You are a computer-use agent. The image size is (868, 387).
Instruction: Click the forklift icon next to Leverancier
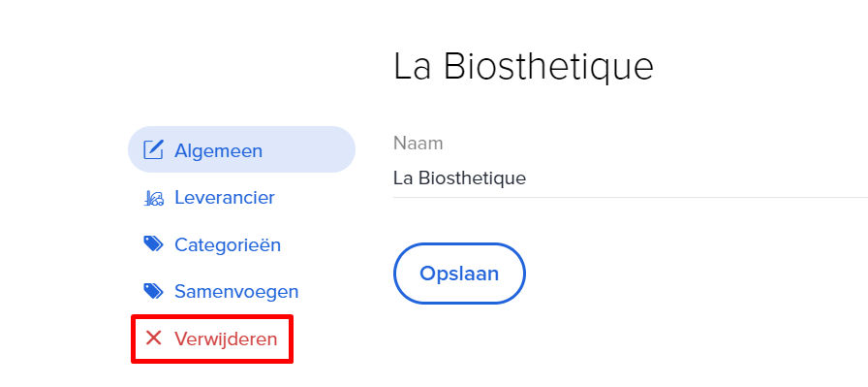tap(153, 198)
